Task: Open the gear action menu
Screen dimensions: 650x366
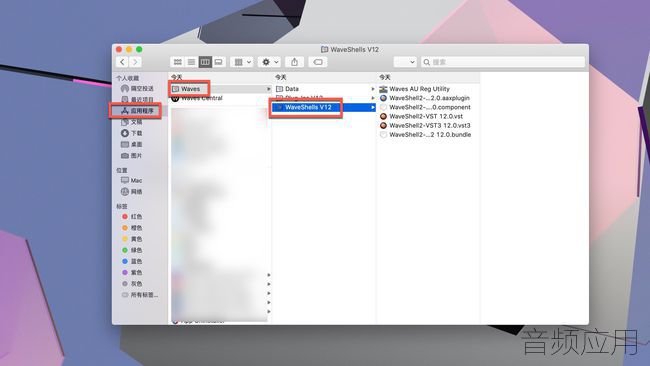Action: click(269, 62)
